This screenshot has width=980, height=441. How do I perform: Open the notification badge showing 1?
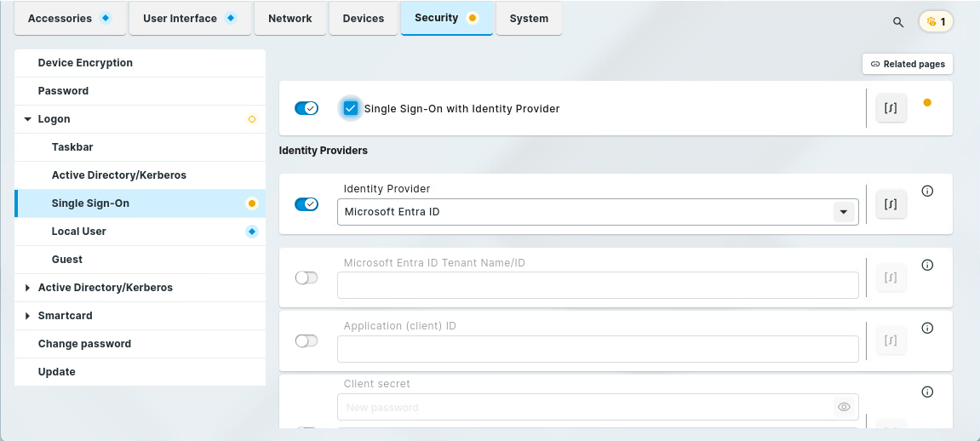pyautogui.click(x=936, y=22)
